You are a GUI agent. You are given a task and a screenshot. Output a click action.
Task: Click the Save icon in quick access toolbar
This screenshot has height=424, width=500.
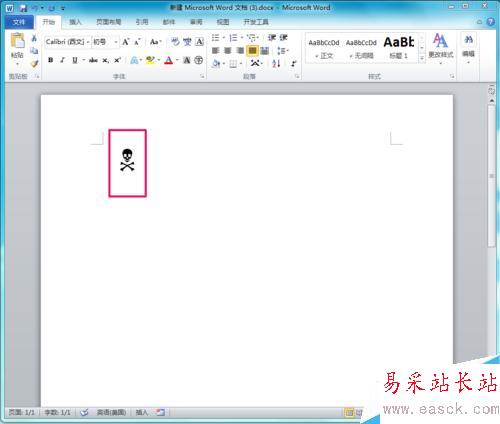(x=23, y=8)
